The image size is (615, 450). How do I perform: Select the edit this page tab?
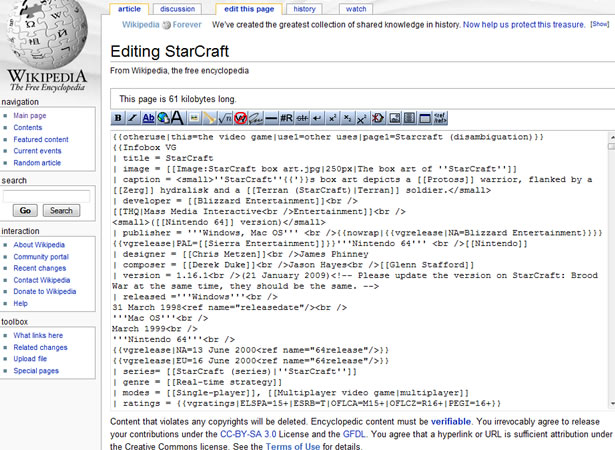[249, 9]
